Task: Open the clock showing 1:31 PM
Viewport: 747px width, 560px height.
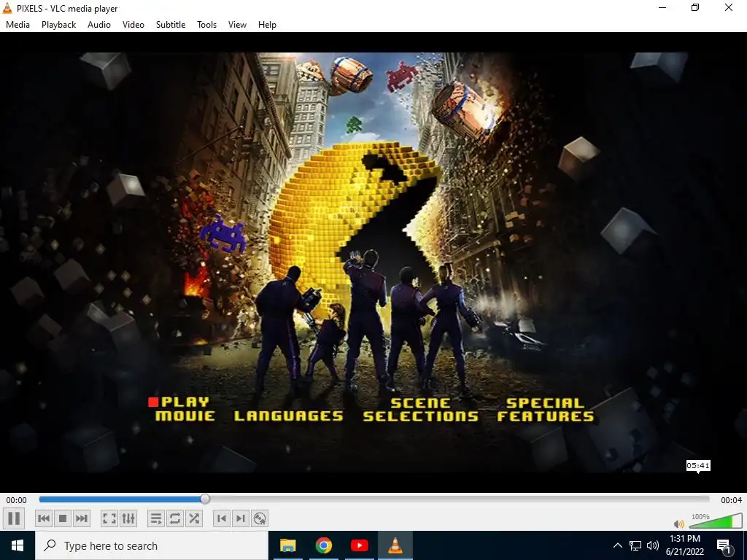Action: pyautogui.click(x=684, y=545)
